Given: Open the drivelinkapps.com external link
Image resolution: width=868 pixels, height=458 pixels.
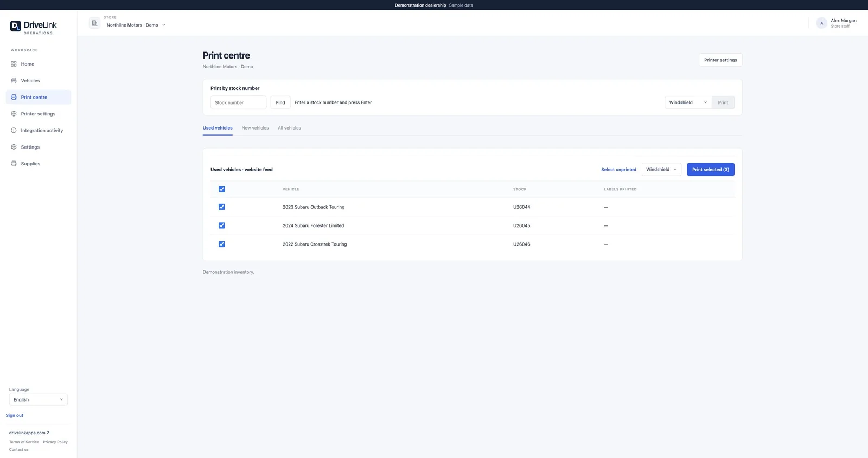Looking at the screenshot, I should pyautogui.click(x=29, y=433).
